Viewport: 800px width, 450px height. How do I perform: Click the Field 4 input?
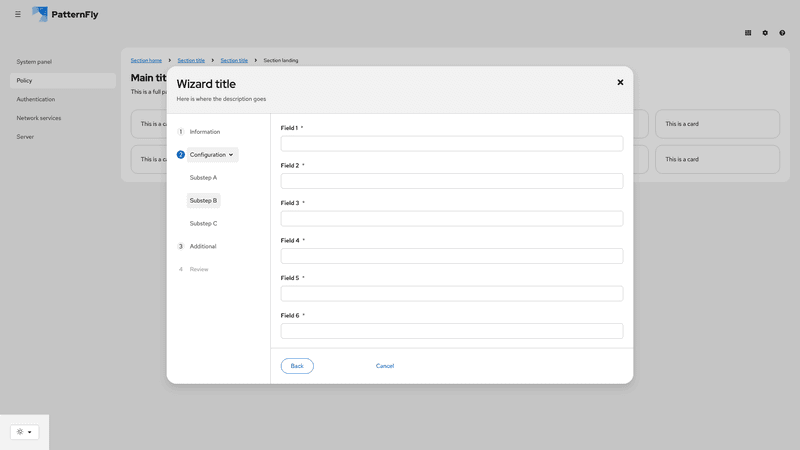452,256
